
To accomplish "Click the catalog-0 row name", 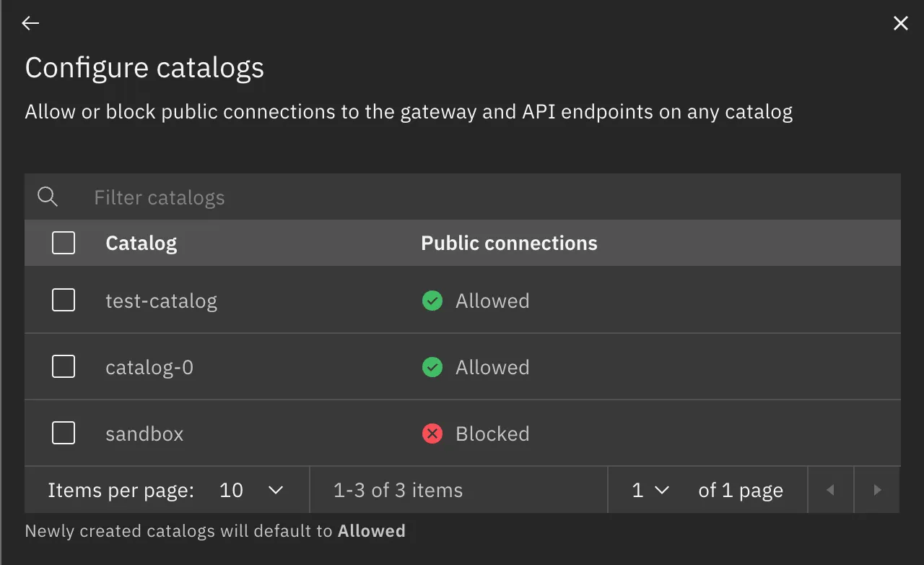I will [x=149, y=367].
